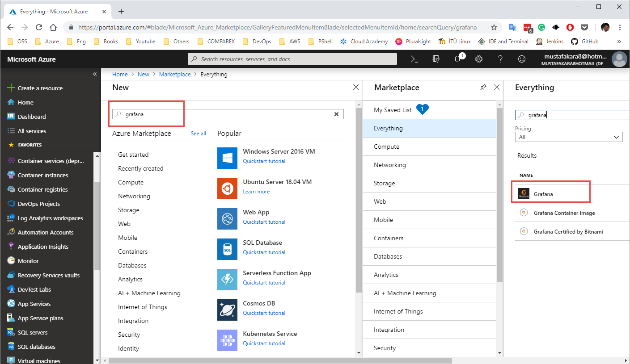Open Web App Quickstart tutorial link

tap(264, 222)
